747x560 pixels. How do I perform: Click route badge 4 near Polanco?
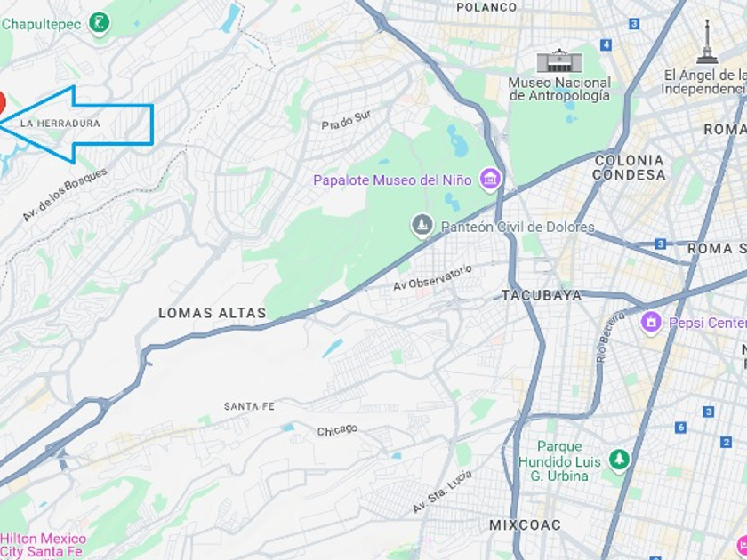606,45
